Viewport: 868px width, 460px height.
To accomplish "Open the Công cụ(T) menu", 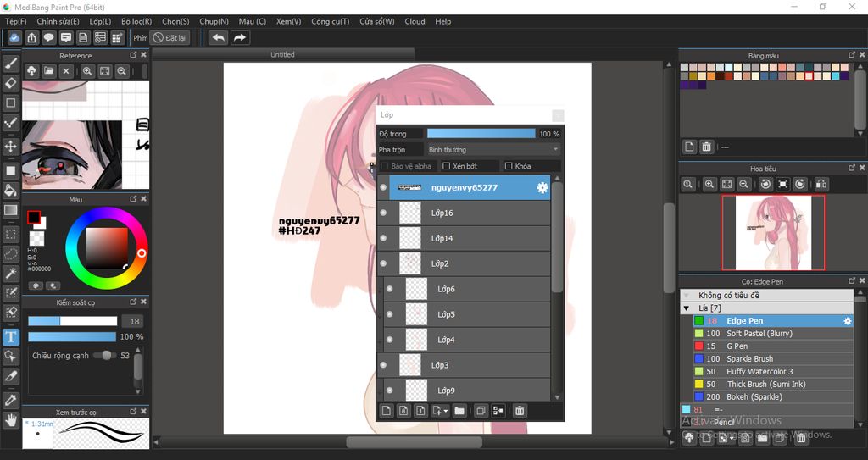I will (331, 21).
